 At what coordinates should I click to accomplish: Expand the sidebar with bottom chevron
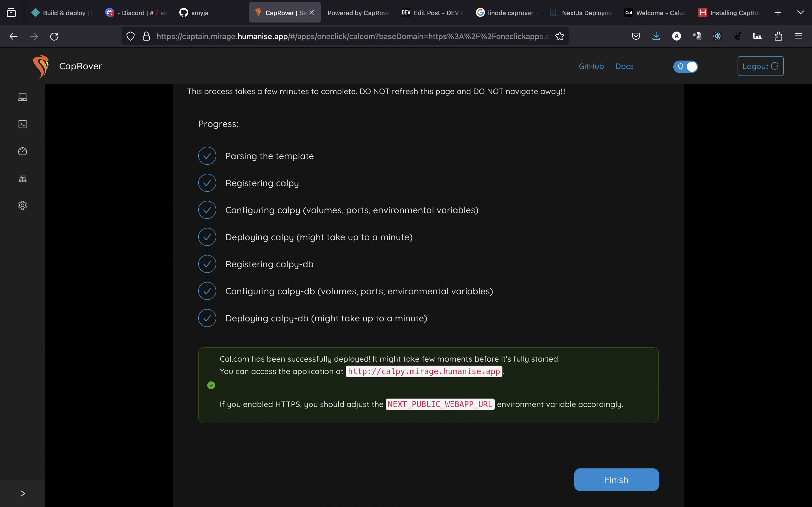tap(23, 493)
